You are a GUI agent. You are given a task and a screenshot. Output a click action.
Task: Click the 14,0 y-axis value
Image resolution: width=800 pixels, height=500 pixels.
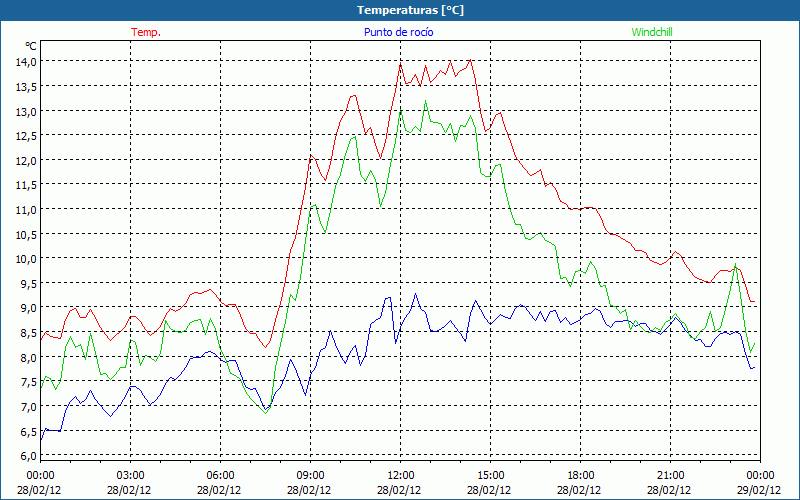pyautogui.click(x=27, y=62)
